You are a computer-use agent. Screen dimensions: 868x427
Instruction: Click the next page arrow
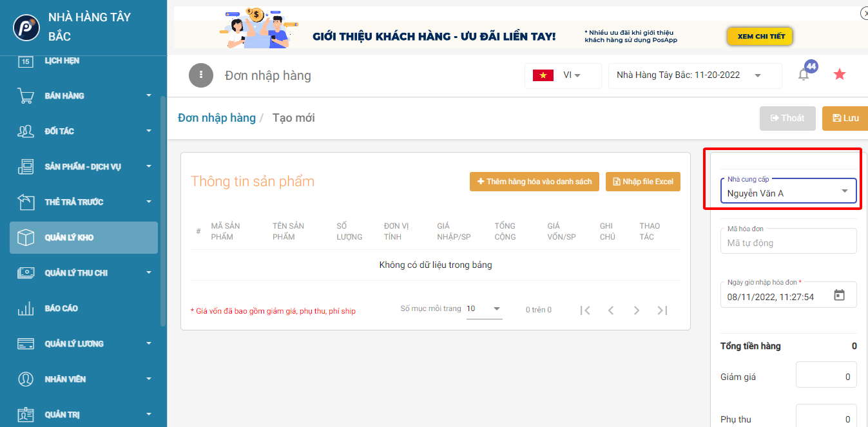(637, 310)
